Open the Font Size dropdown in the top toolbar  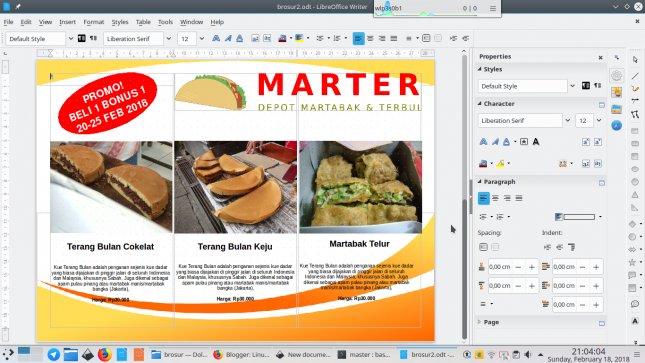click(x=202, y=39)
